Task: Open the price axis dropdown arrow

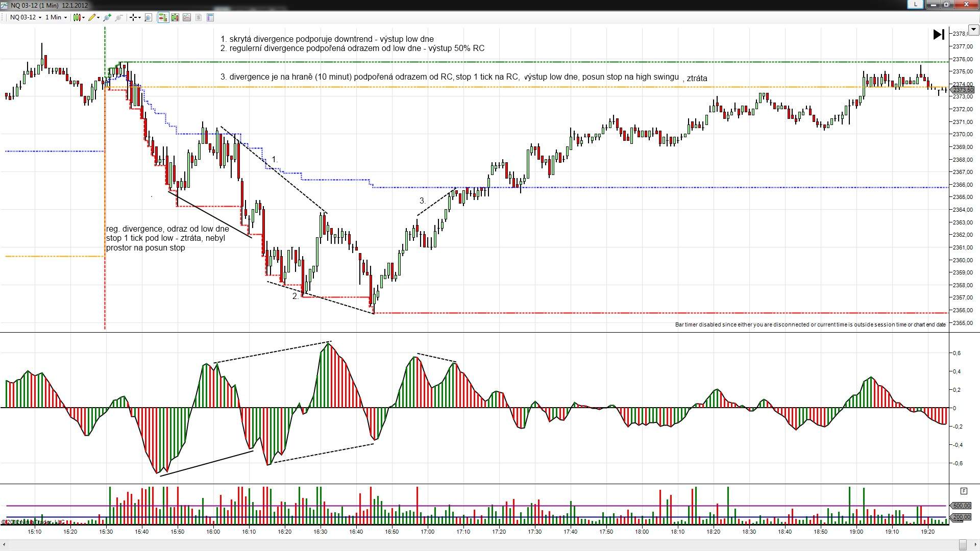Action: [x=973, y=30]
